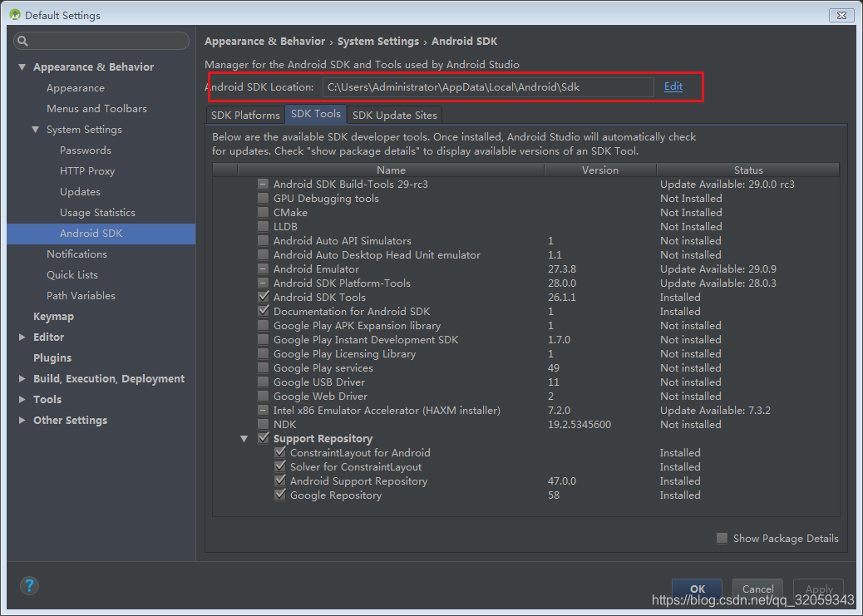
Task: Uncheck the Android SDK Tools checkbox
Action: pyautogui.click(x=263, y=297)
